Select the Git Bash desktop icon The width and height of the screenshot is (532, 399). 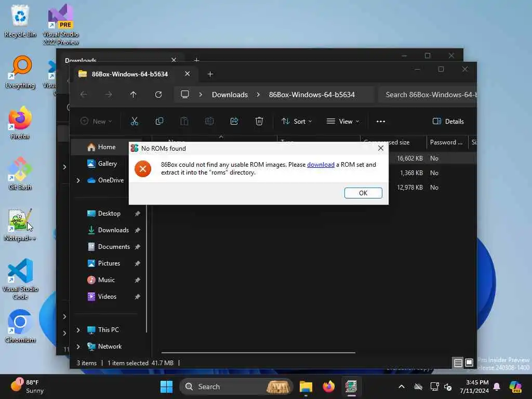[20, 174]
